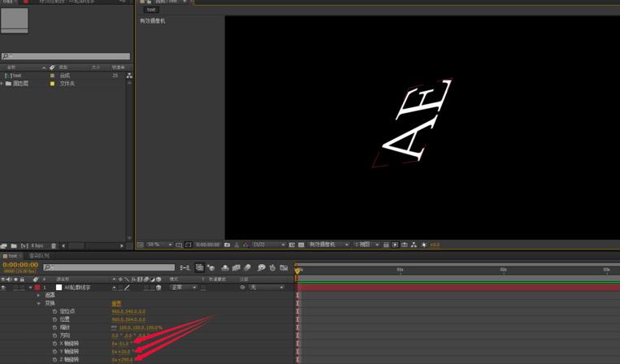Create a new composition from project panel

pyautogui.click(x=24, y=246)
